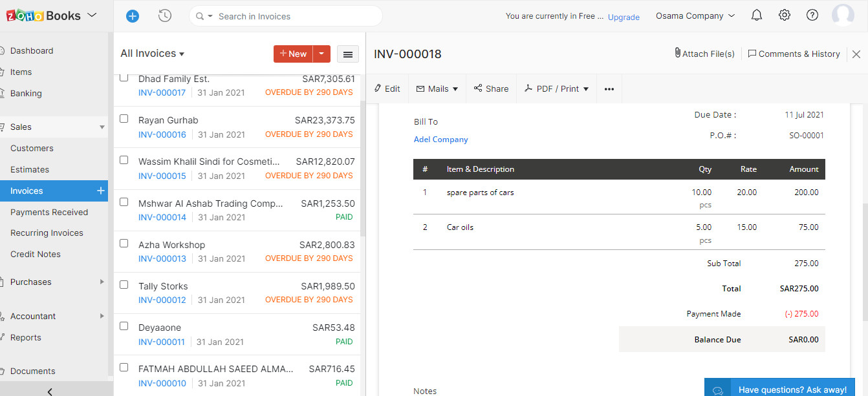This screenshot has height=396, width=868.
Task: Open the invoice list hamburger menu
Action: pos(348,54)
